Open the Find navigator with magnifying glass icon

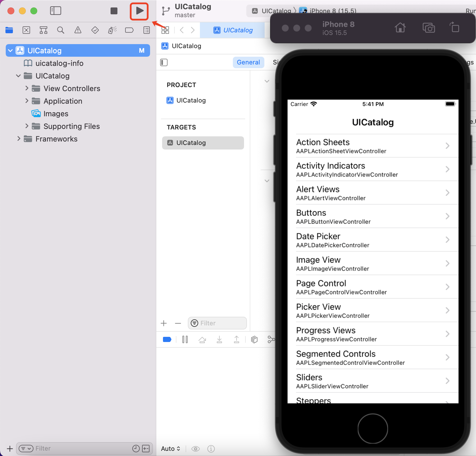tap(61, 30)
